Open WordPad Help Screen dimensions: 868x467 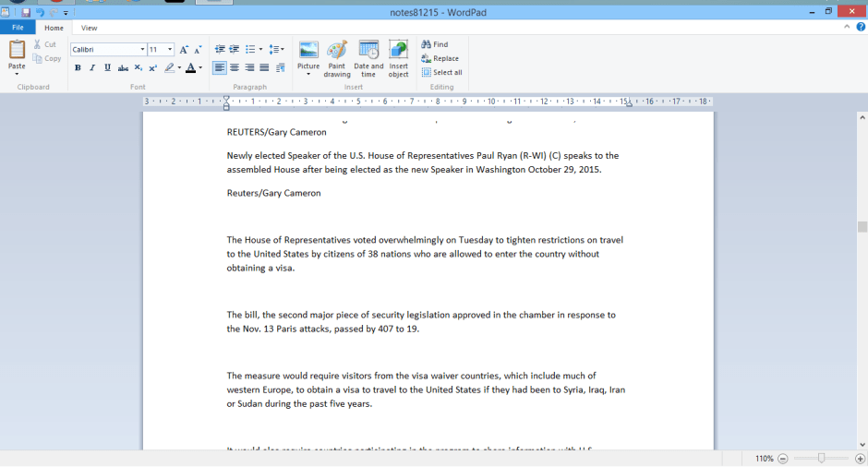(861, 28)
